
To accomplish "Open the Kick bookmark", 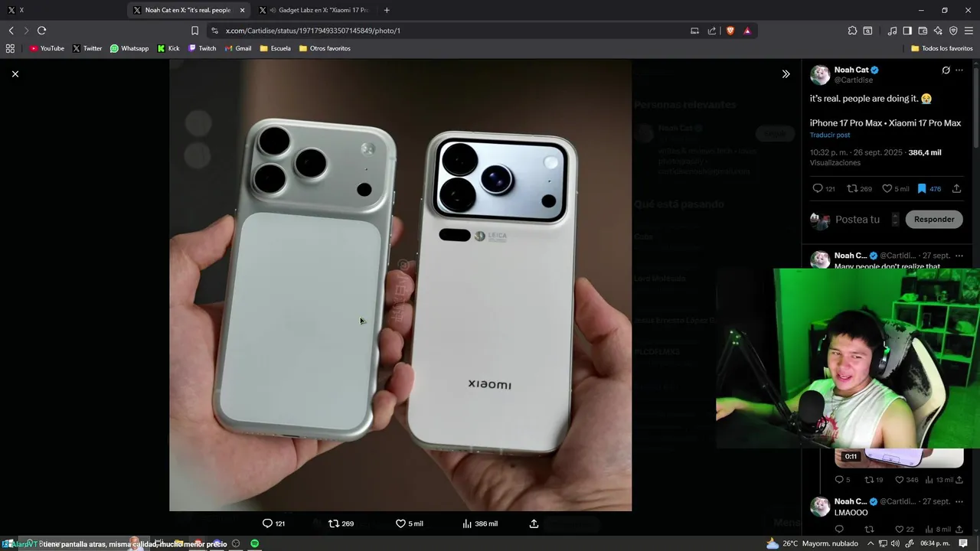I will pos(168,48).
